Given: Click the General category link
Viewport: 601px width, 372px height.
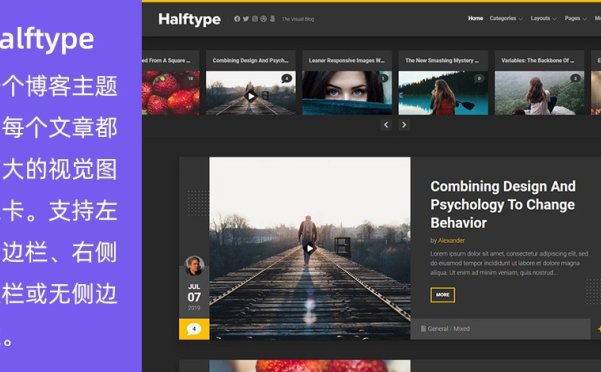Looking at the screenshot, I should pos(438,329).
